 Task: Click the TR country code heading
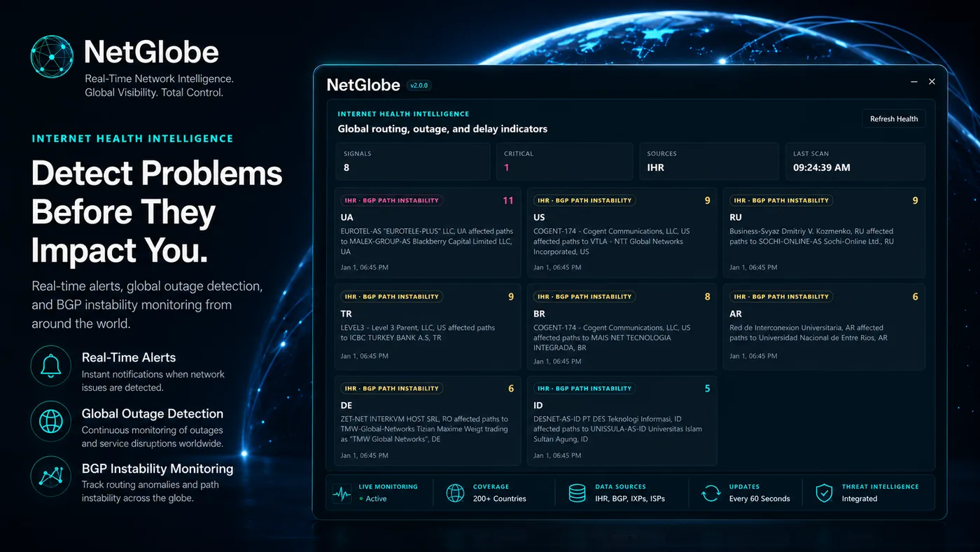[x=346, y=314]
